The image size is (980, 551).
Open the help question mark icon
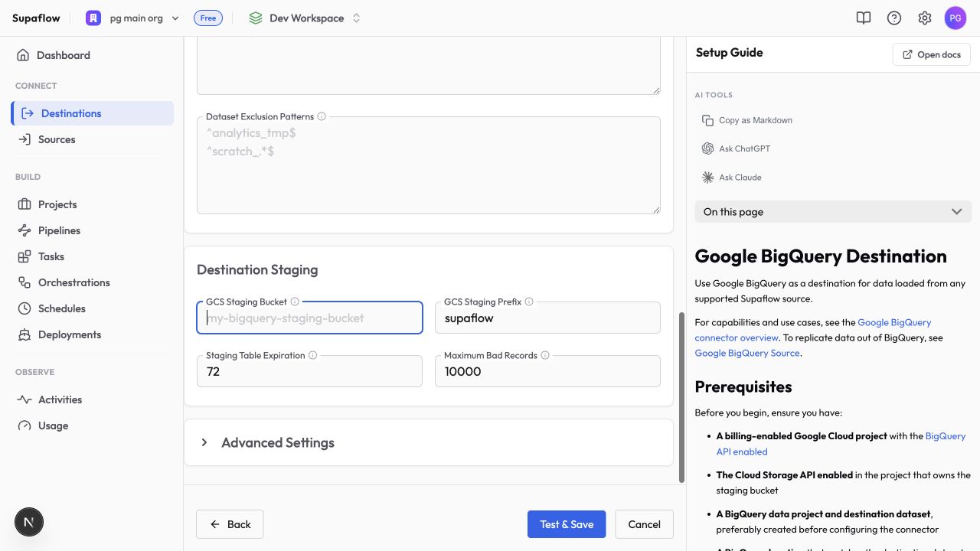(x=894, y=18)
